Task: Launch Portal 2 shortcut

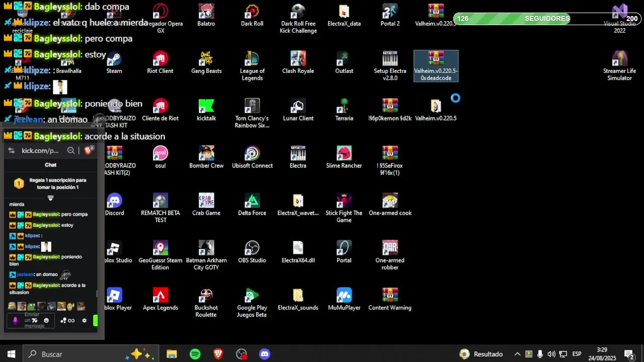Action: coord(390,16)
